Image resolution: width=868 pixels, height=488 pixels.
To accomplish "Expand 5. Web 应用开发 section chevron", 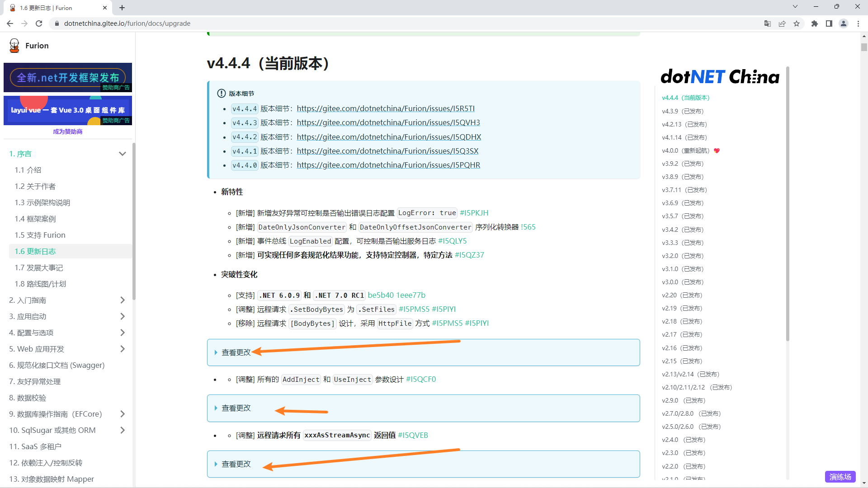I will 122,349.
